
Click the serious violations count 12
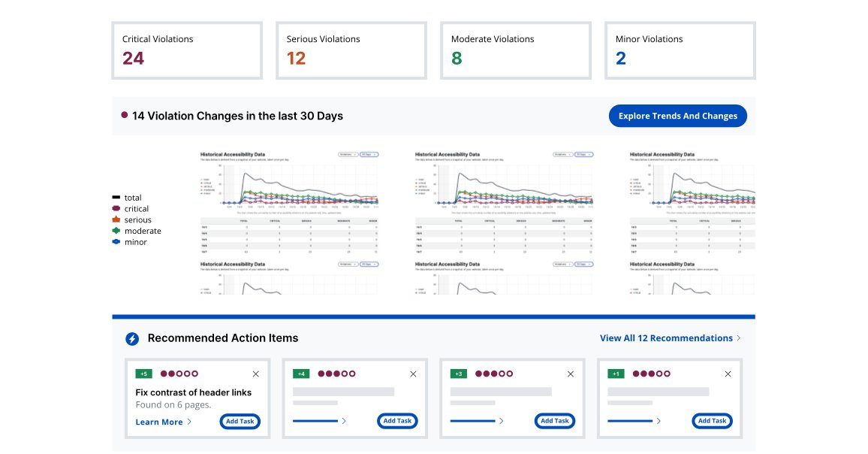pos(296,58)
